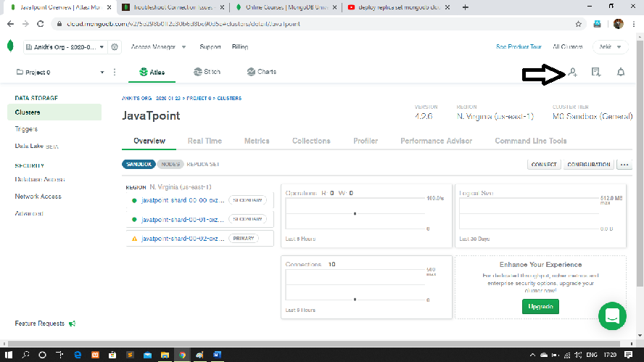Show hidden system tray icons
Viewport: 644px width, 362px height.
coord(532,355)
